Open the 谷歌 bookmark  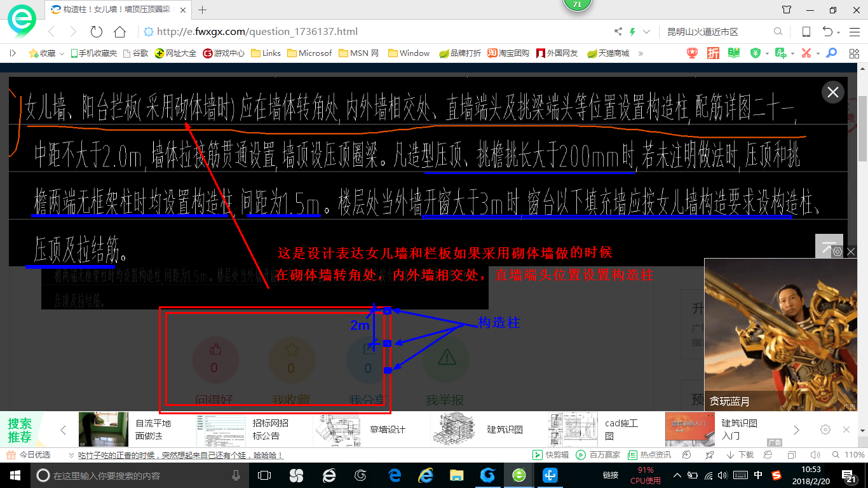[x=135, y=53]
